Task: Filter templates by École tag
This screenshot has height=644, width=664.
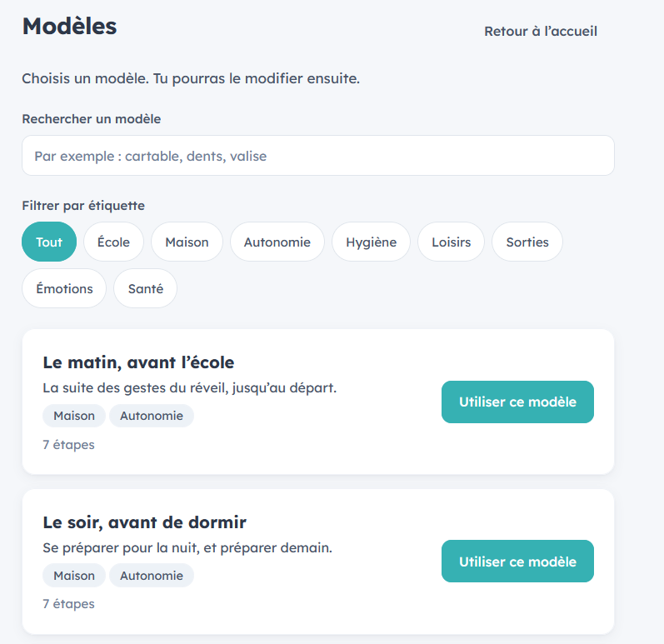Action: 113,242
